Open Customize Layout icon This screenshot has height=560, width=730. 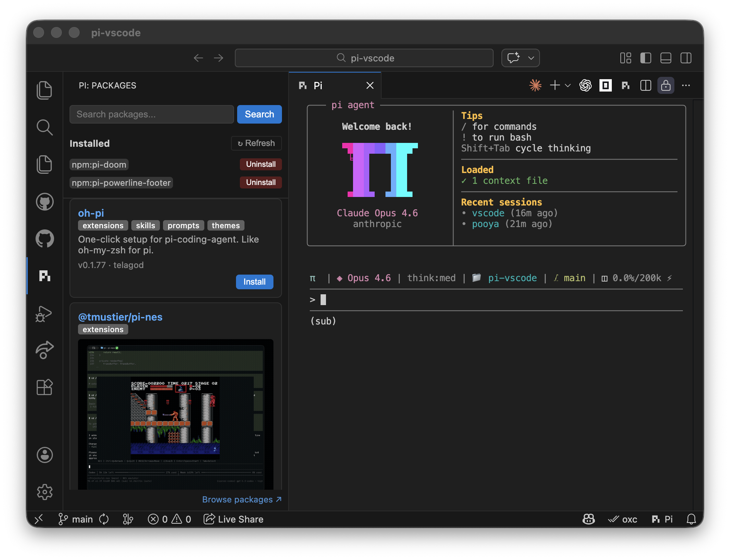pos(626,58)
